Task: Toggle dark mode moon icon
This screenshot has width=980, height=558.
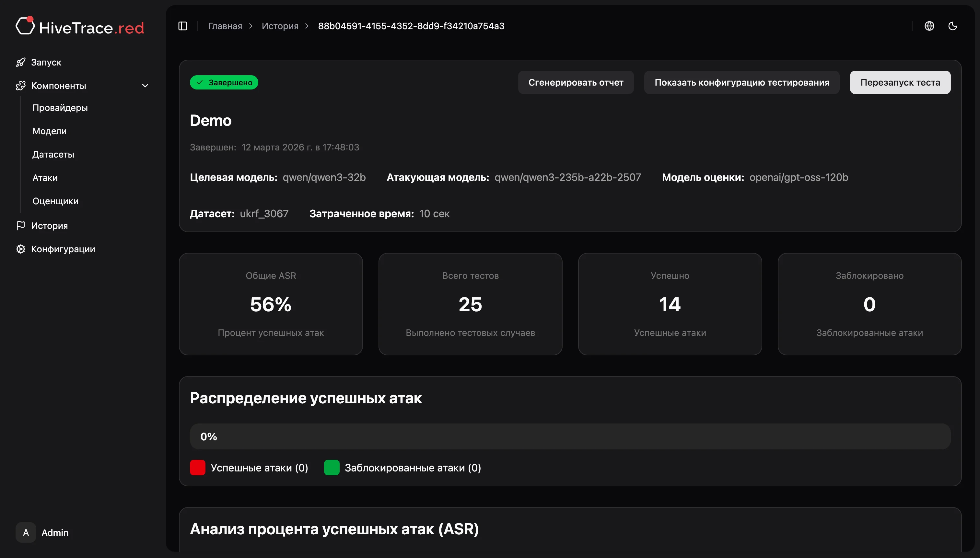Action: (x=952, y=26)
